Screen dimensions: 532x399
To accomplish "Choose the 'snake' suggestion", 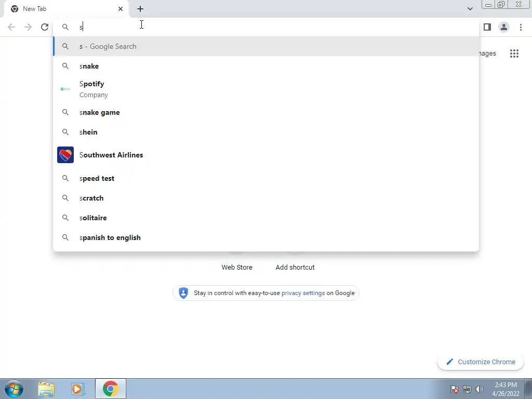I will tap(266, 66).
